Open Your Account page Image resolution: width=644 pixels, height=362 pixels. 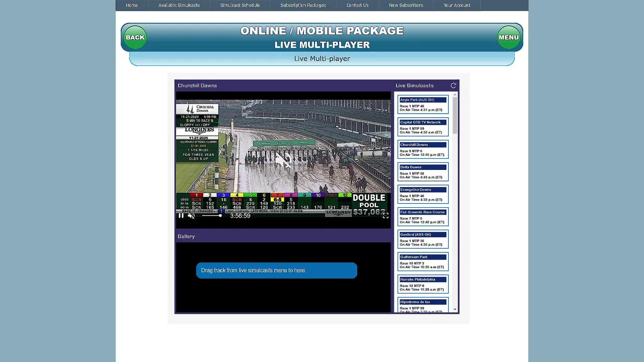pos(457,5)
